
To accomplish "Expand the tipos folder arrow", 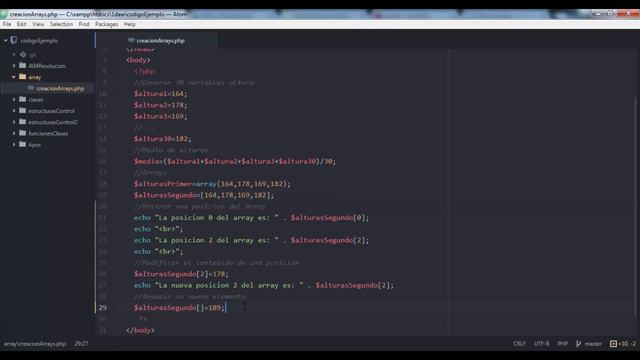I will tap(14, 144).
